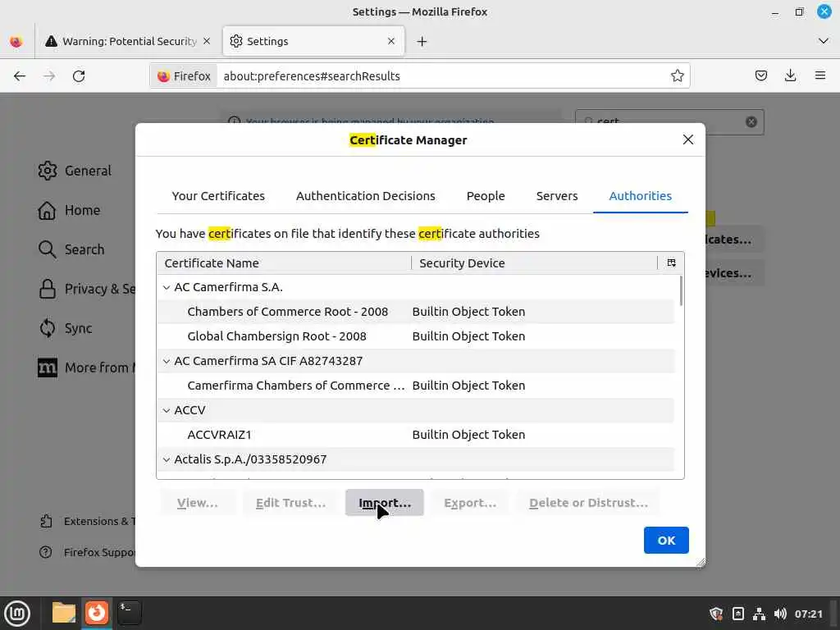Clear the settings search field

pos(751,121)
